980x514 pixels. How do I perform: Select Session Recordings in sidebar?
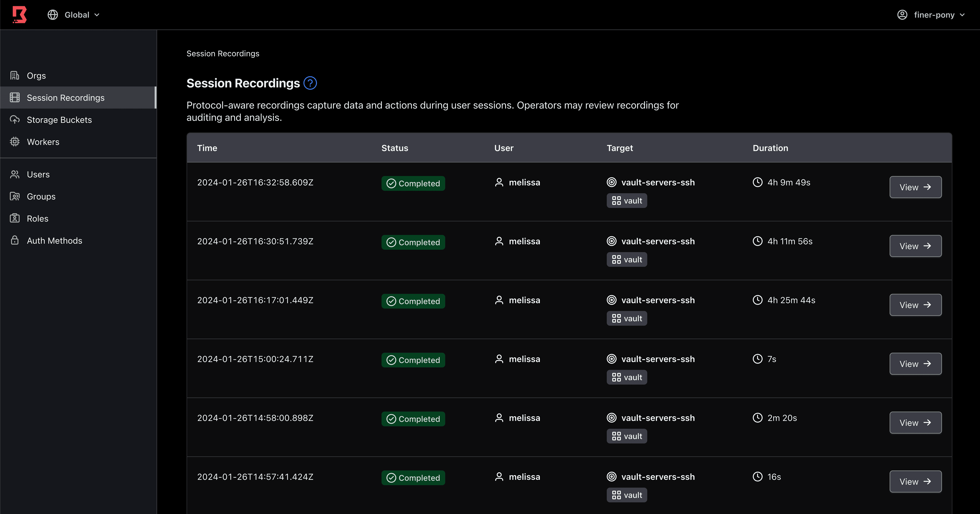(65, 98)
